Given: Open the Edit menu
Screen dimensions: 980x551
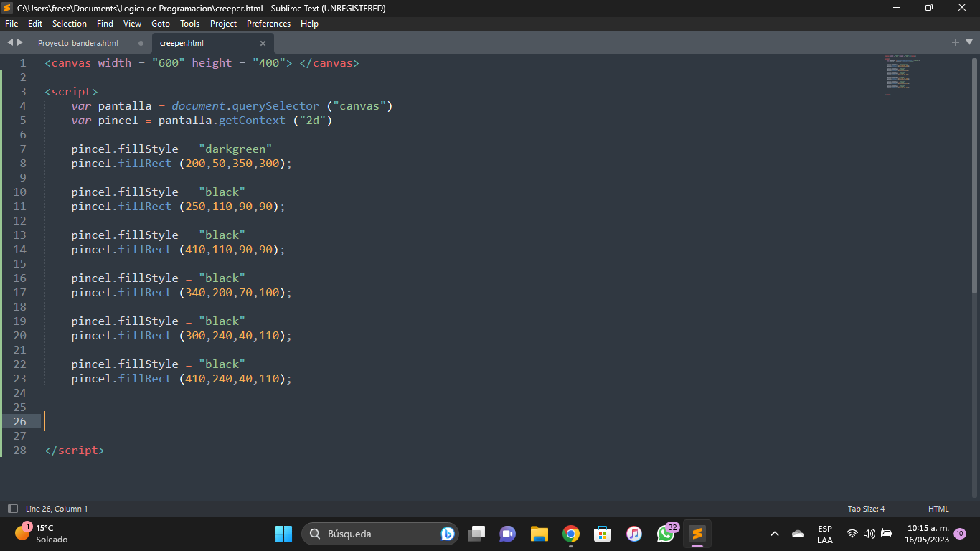Looking at the screenshot, I should point(35,24).
